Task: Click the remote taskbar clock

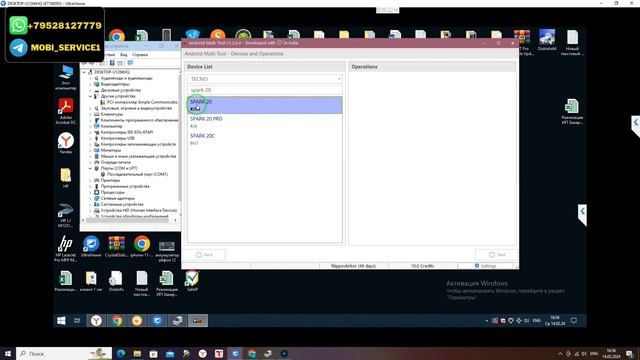Action: (555, 321)
